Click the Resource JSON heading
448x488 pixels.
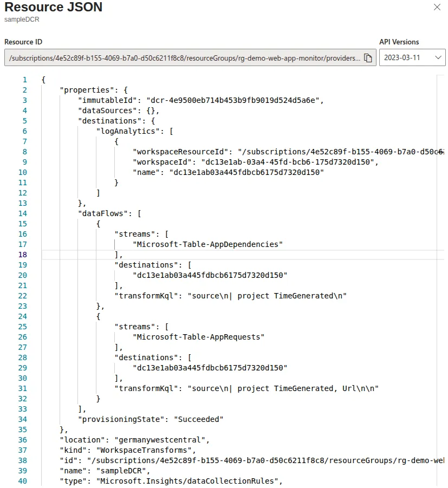(x=53, y=7)
